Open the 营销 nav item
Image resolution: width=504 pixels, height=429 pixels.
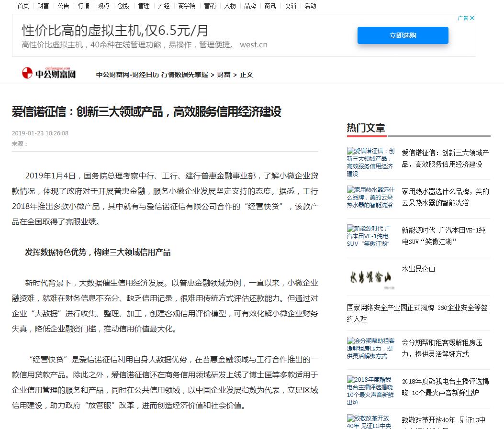[x=210, y=6]
